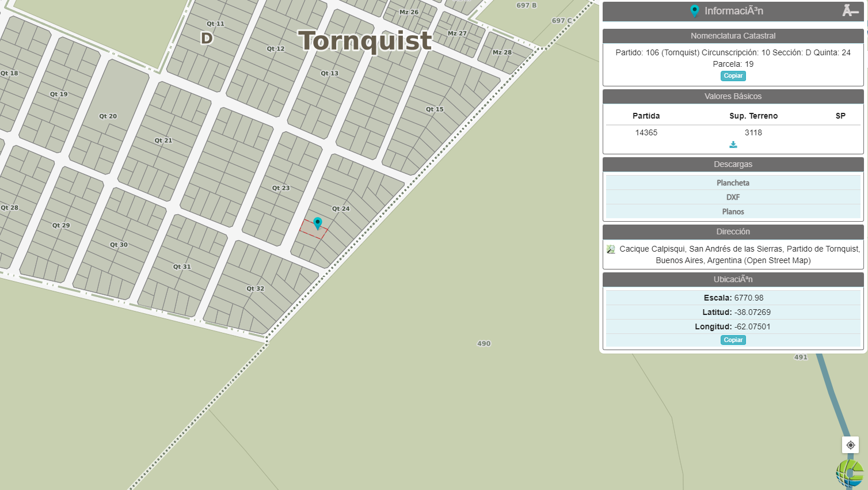Click the Ubicación section header
This screenshot has height=490, width=868.
coord(733,279)
